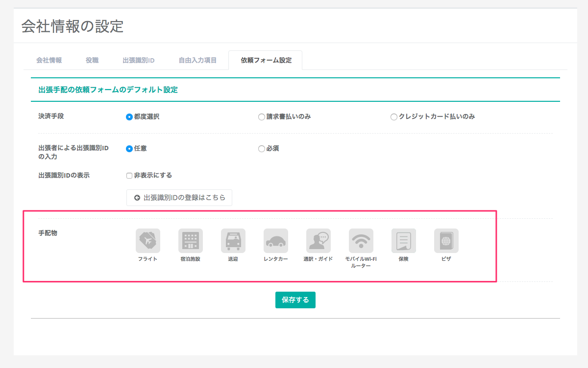The width and height of the screenshot is (588, 368).
Task: Select the ビザ (visa) passport icon
Action: [x=446, y=241]
